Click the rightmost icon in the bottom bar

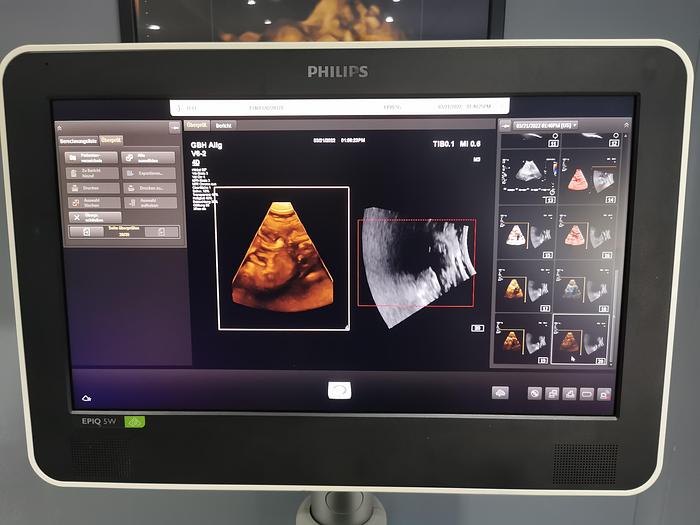point(604,395)
